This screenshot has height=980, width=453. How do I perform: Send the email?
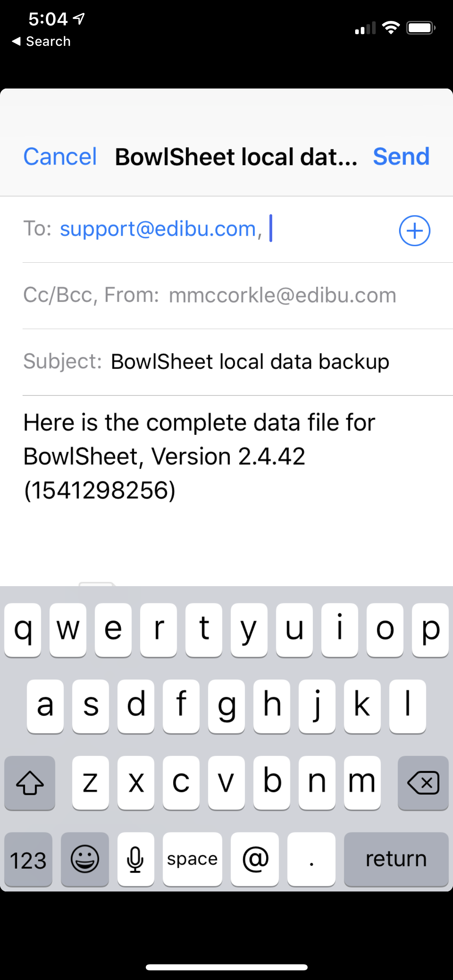401,156
